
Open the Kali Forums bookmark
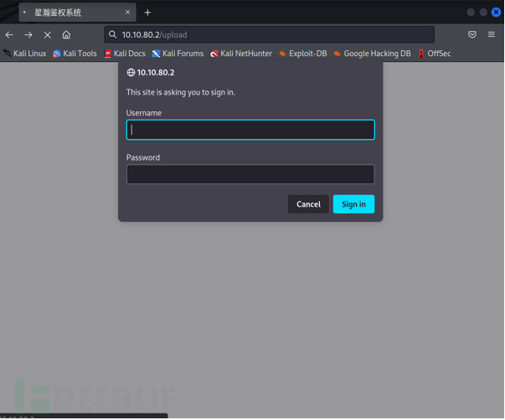tap(178, 54)
